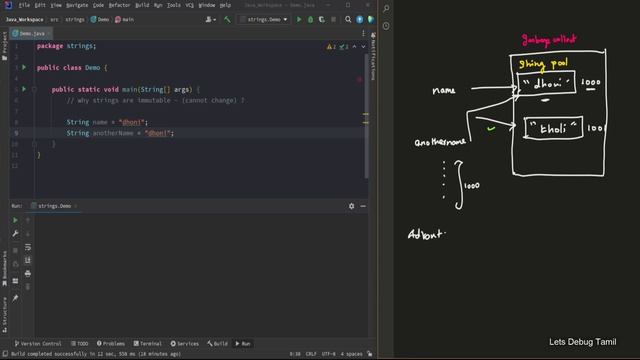
Task: Change UTF-8 file encoding in status bar
Action: coord(329,354)
